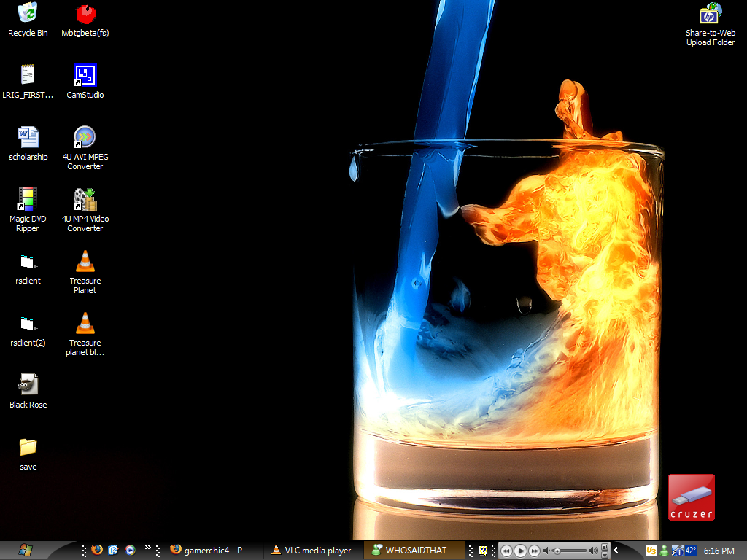This screenshot has width=747, height=560.
Task: Select 4U AVI MPEG Converter icon
Action: (x=85, y=138)
